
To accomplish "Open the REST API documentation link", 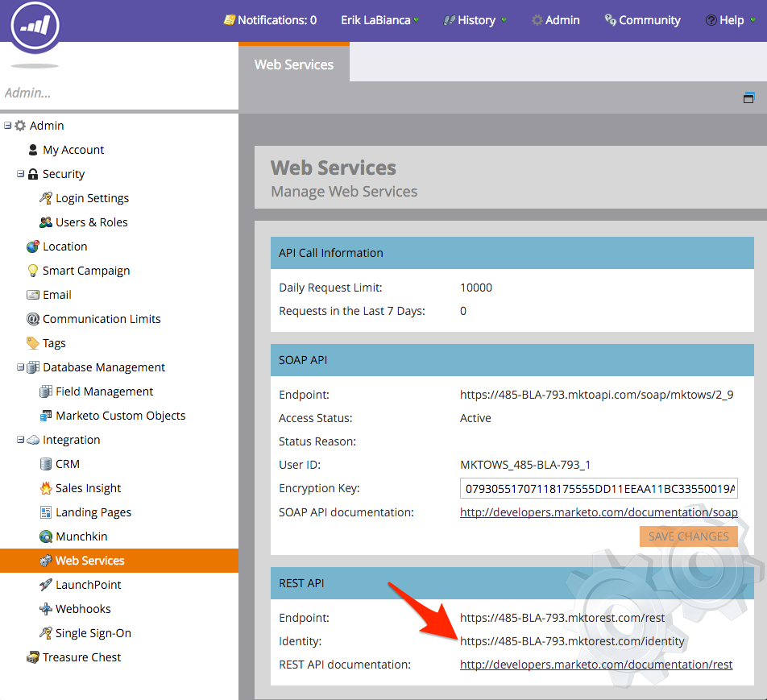I will point(596,665).
